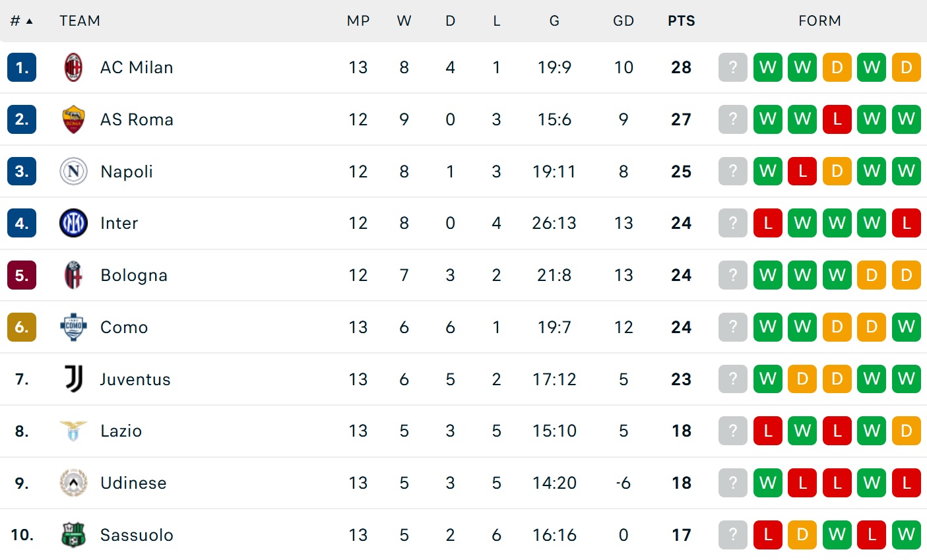927x560 pixels.
Task: Sort standings by PTS column header
Action: tap(681, 21)
